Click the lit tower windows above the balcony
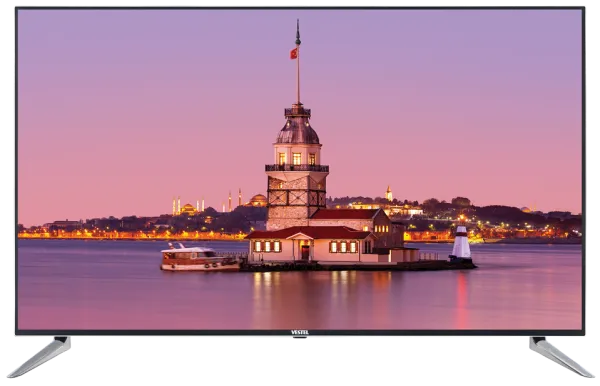Screen dimensions: 600x386 tap(297, 158)
